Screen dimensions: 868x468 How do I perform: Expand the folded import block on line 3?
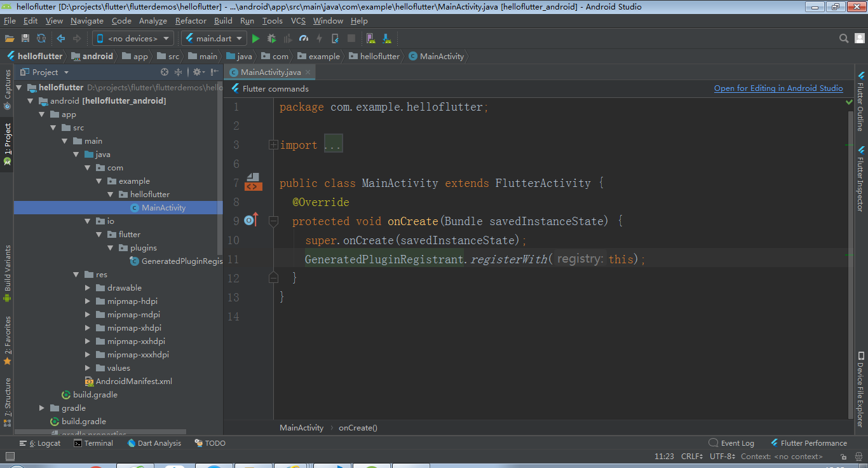click(x=273, y=145)
